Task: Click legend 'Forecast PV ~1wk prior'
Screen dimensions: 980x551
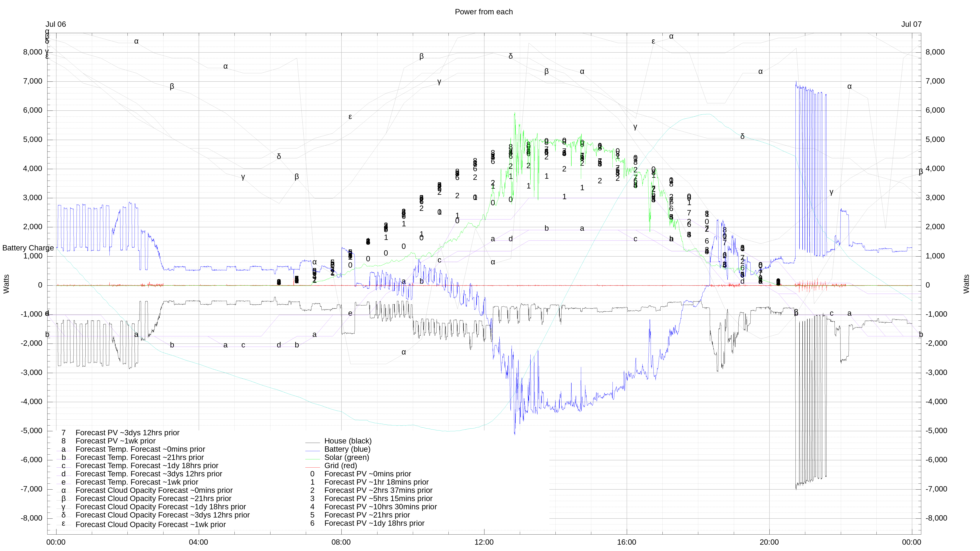Action: pos(116,441)
